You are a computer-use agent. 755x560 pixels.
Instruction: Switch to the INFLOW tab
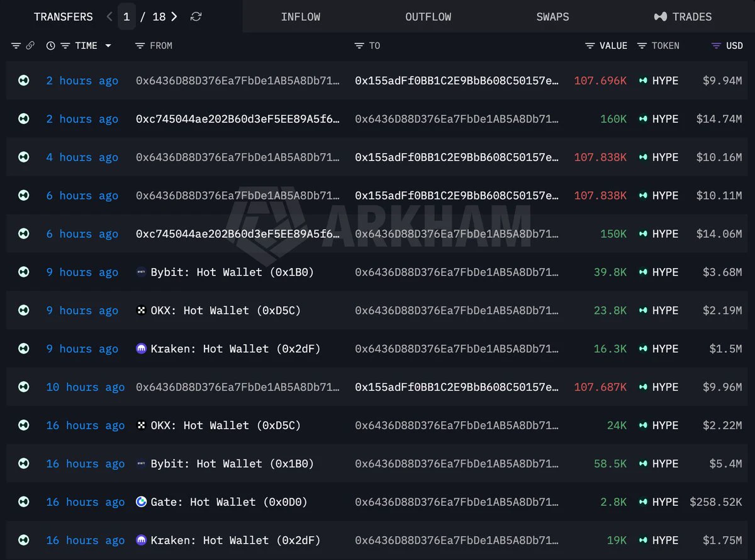301,17
